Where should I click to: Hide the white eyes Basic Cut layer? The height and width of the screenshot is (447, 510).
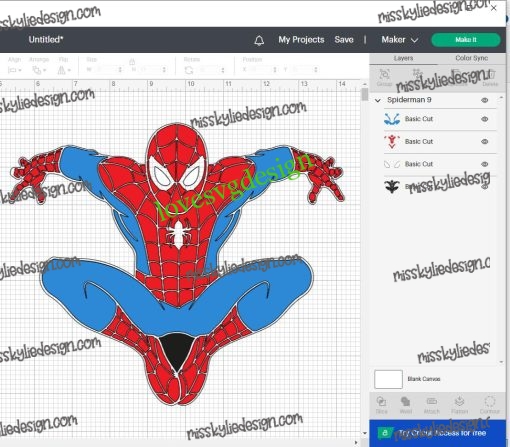485,164
